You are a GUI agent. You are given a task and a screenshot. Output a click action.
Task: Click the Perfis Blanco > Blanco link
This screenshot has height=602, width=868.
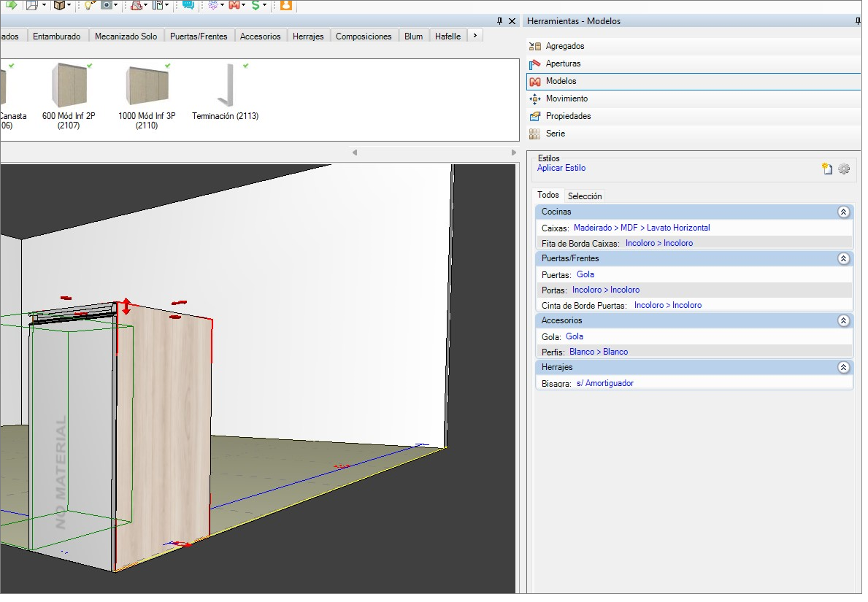pos(599,352)
